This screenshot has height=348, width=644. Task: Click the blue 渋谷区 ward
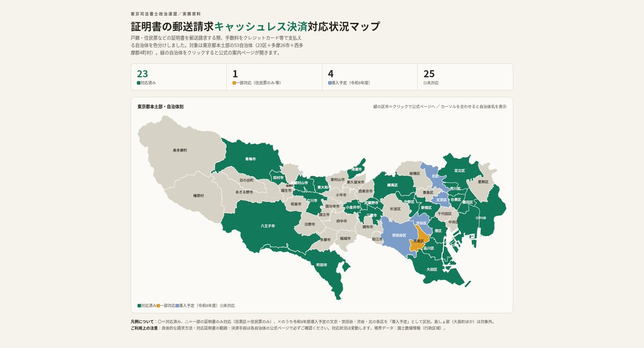pyautogui.click(x=421, y=223)
